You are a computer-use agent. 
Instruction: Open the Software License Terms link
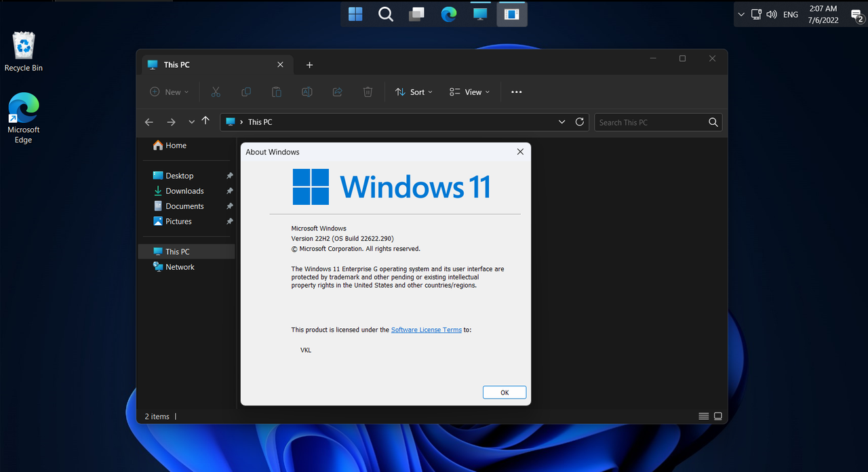427,330
